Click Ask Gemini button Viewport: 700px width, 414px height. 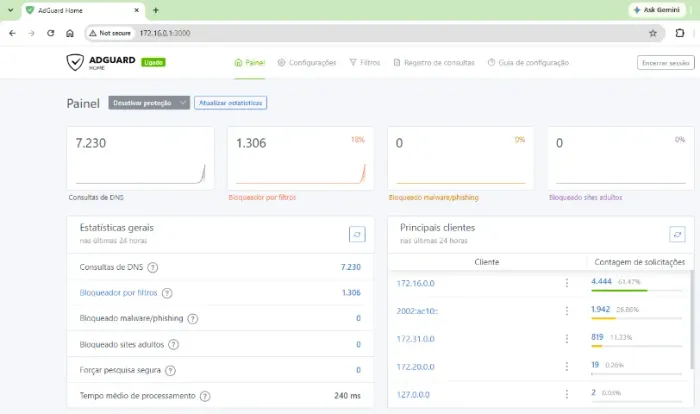click(x=657, y=10)
